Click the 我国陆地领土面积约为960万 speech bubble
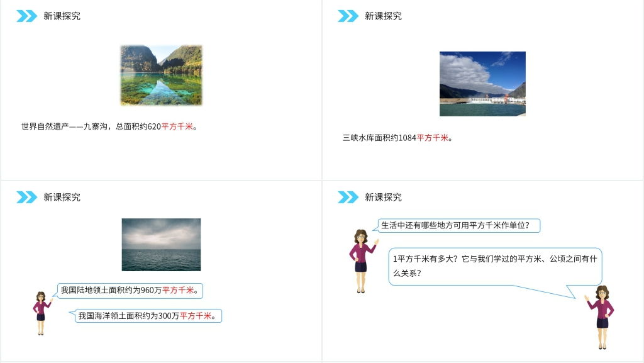Viewport: 644px width, 363px height. pyautogui.click(x=130, y=291)
